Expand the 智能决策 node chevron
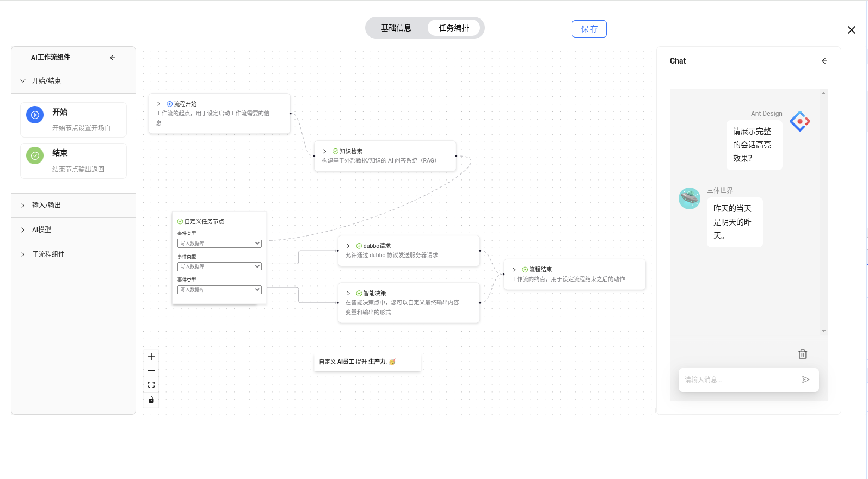This screenshot has height=479, width=868. click(x=349, y=293)
